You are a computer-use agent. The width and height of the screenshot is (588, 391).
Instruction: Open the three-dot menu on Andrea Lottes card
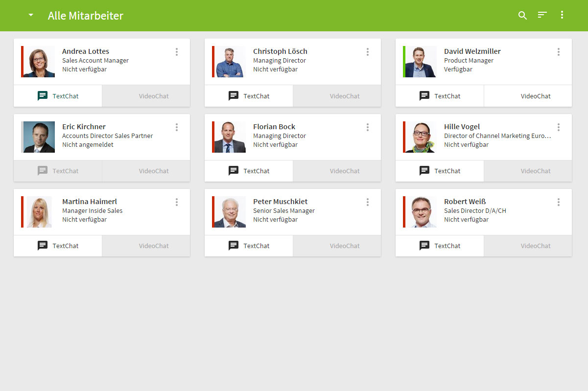(x=177, y=52)
